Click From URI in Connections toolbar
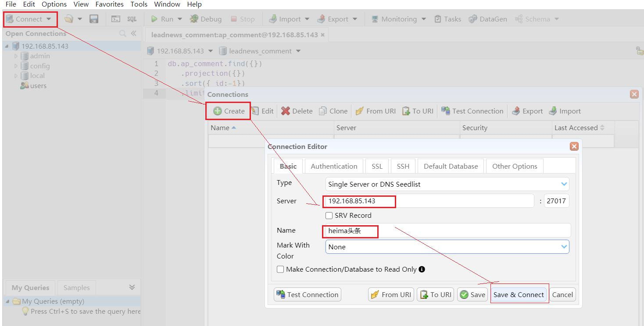The height and width of the screenshot is (326, 644). [376, 111]
